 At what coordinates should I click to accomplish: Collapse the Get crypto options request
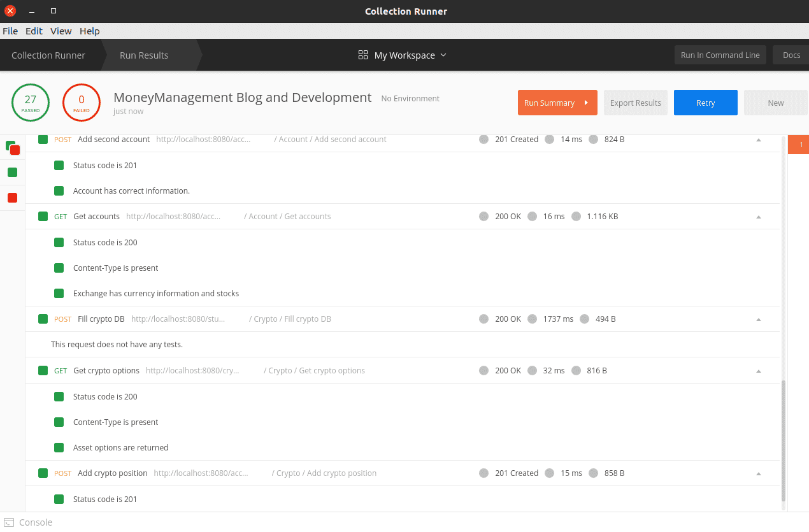tap(758, 371)
